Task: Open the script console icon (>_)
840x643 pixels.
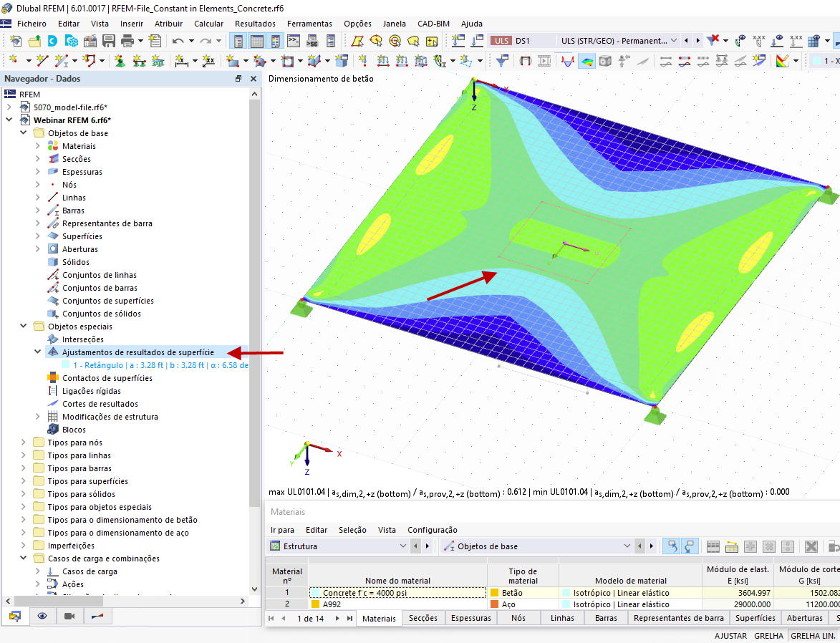Action: [x=293, y=41]
